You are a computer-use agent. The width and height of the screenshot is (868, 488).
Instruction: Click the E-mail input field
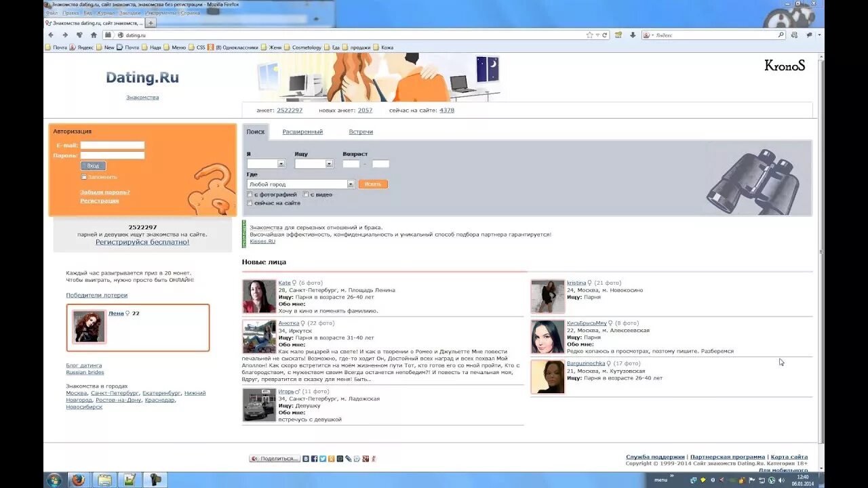tap(113, 145)
